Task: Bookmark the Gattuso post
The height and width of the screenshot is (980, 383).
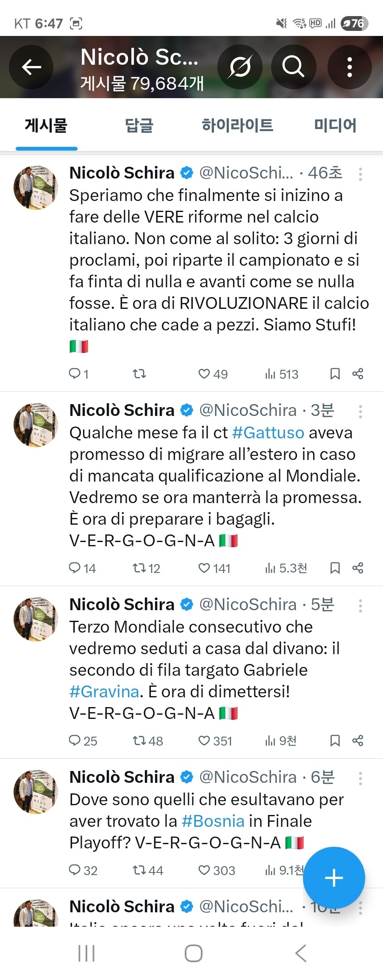Action: (x=335, y=568)
